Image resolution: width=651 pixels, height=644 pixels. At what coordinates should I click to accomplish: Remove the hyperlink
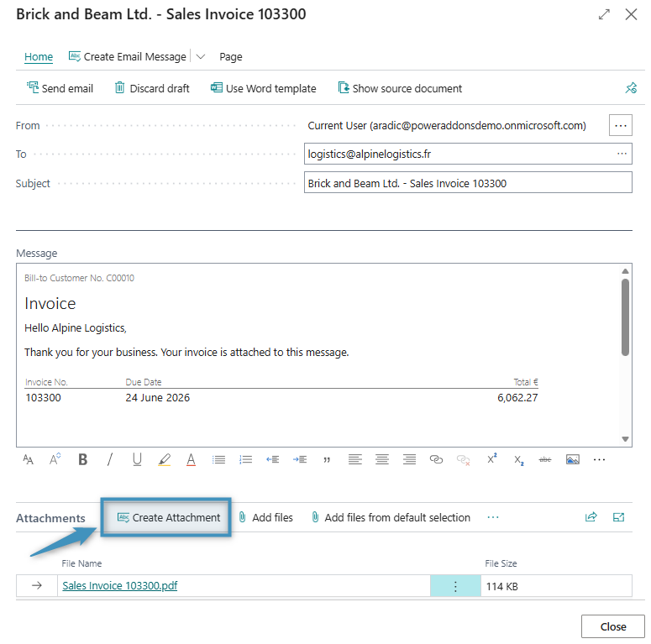pos(464,460)
